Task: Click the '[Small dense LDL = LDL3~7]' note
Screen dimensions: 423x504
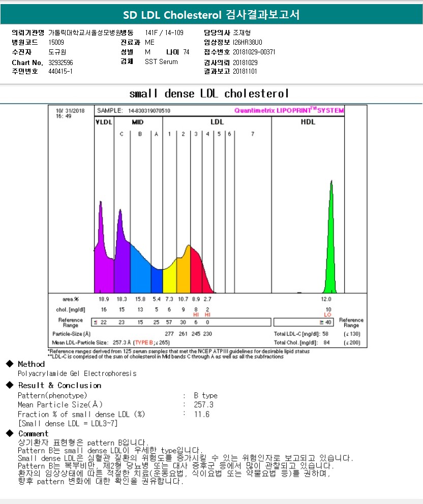Action: [68, 424]
